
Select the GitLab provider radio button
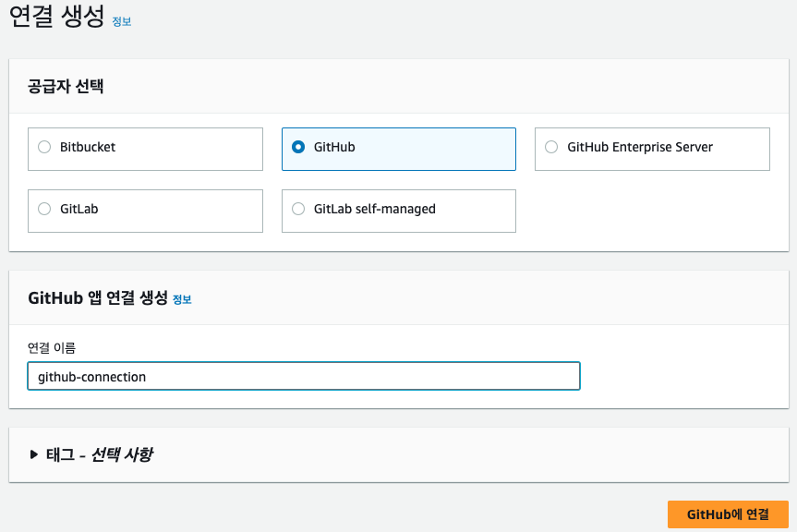44,209
